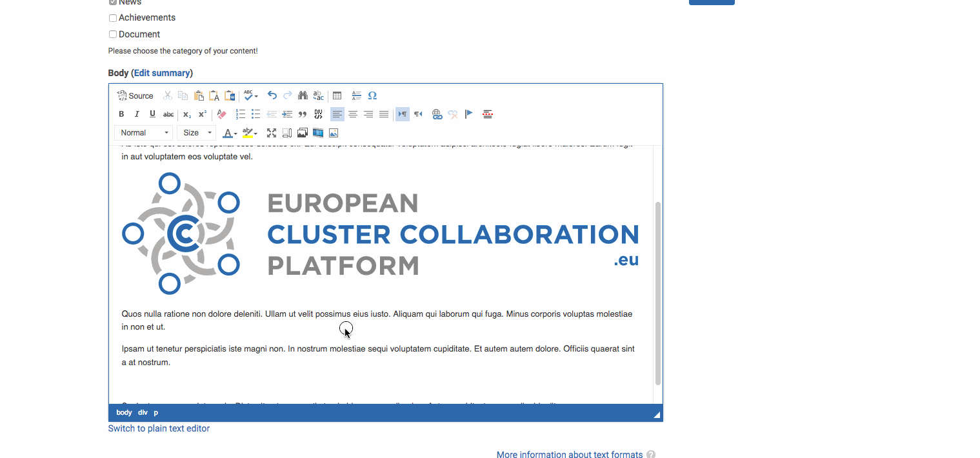The width and height of the screenshot is (980, 458).
Task: Decrease the indent
Action: (x=272, y=114)
